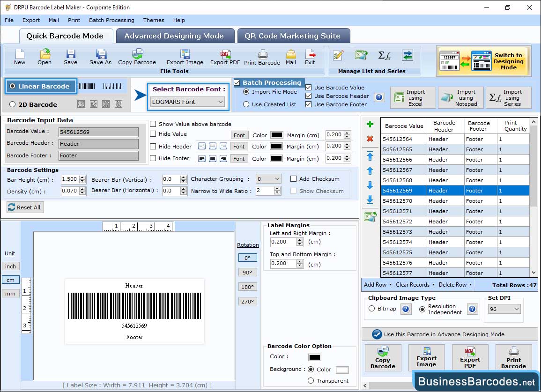Image resolution: width=541 pixels, height=392 pixels.
Task: Uncheck Use Barcode Value
Action: [x=309, y=87]
